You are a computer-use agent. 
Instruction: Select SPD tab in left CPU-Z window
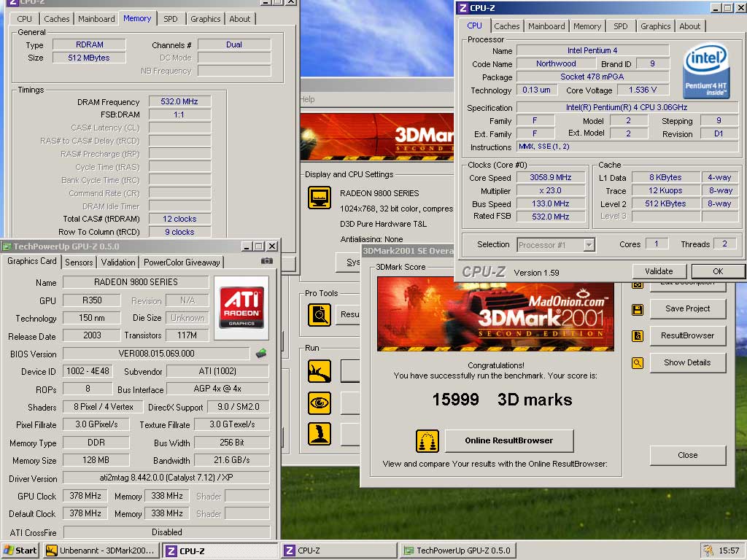point(171,18)
